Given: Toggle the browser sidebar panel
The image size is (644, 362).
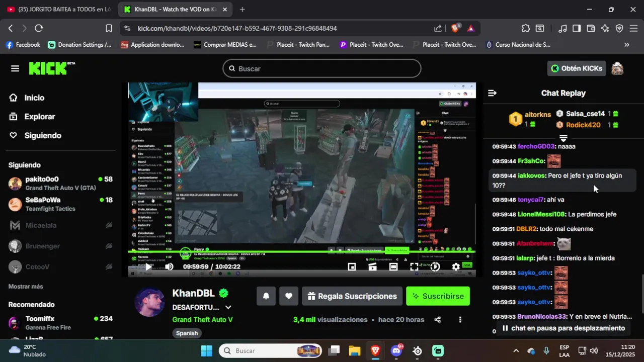Looking at the screenshot, I should click(x=577, y=29).
